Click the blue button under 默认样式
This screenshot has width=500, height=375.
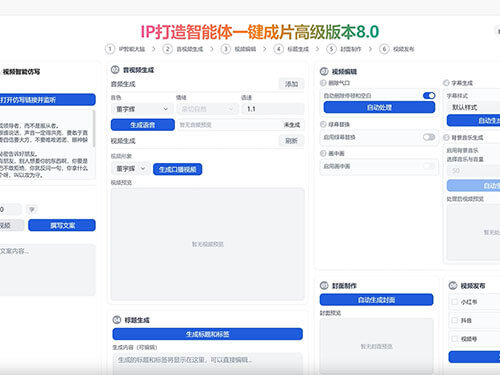[473, 120]
